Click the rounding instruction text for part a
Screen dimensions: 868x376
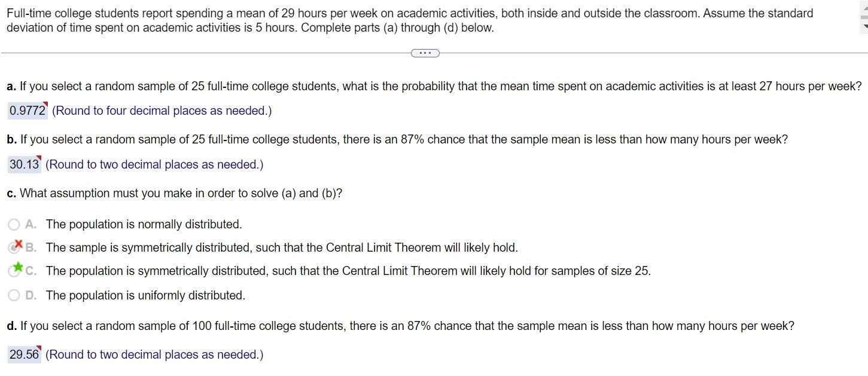pos(162,111)
